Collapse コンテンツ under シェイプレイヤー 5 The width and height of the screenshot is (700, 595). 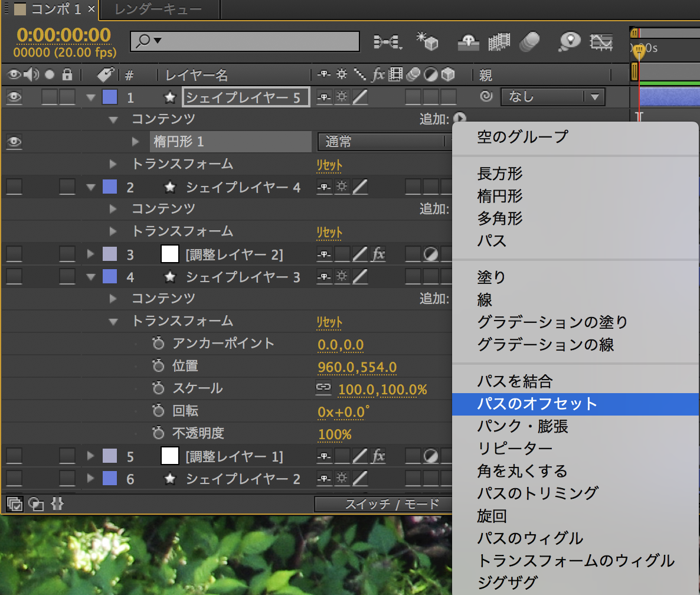click(x=113, y=119)
